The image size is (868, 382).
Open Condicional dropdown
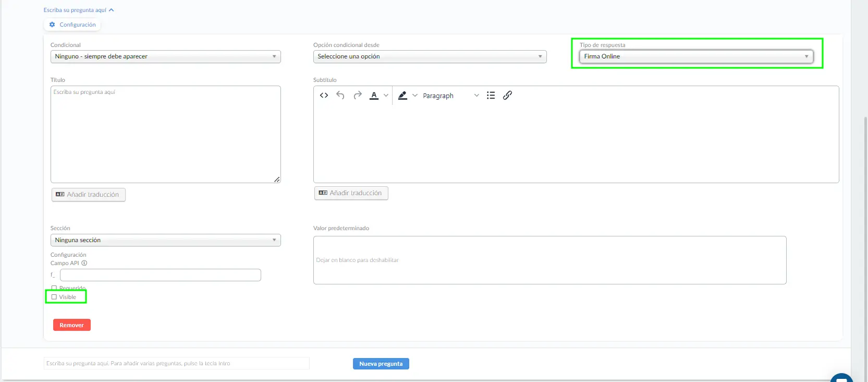click(x=165, y=56)
